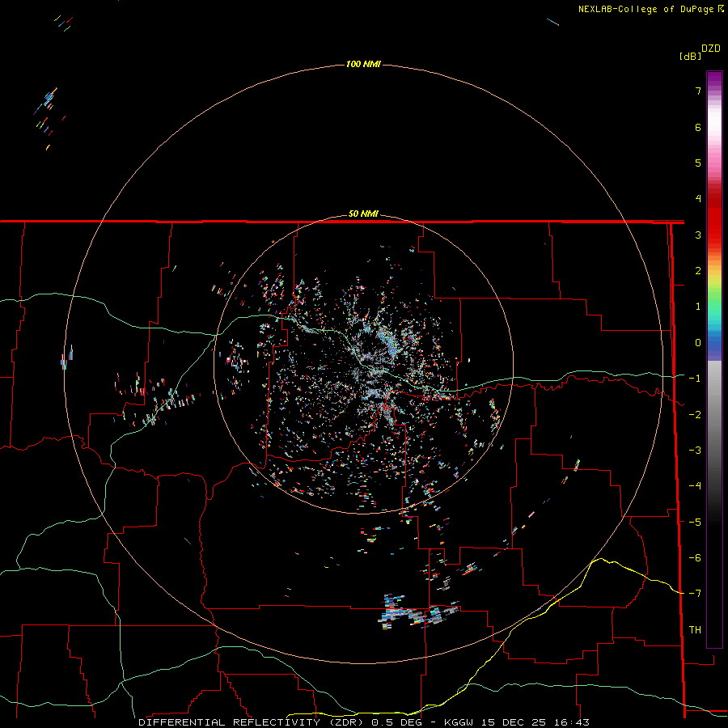This screenshot has height=728, width=728.
Task: Click the -7 value on the ZDR scale
Action: [x=695, y=594]
